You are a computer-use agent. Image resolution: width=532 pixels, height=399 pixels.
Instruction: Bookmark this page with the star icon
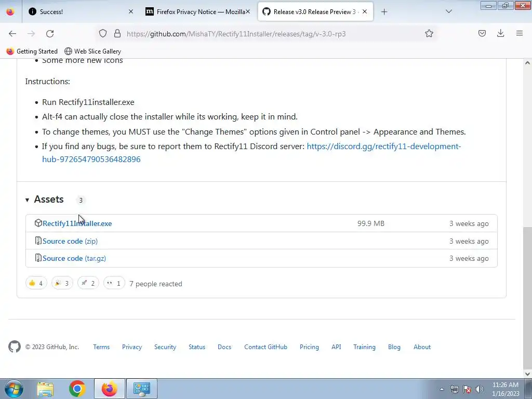[429, 34]
